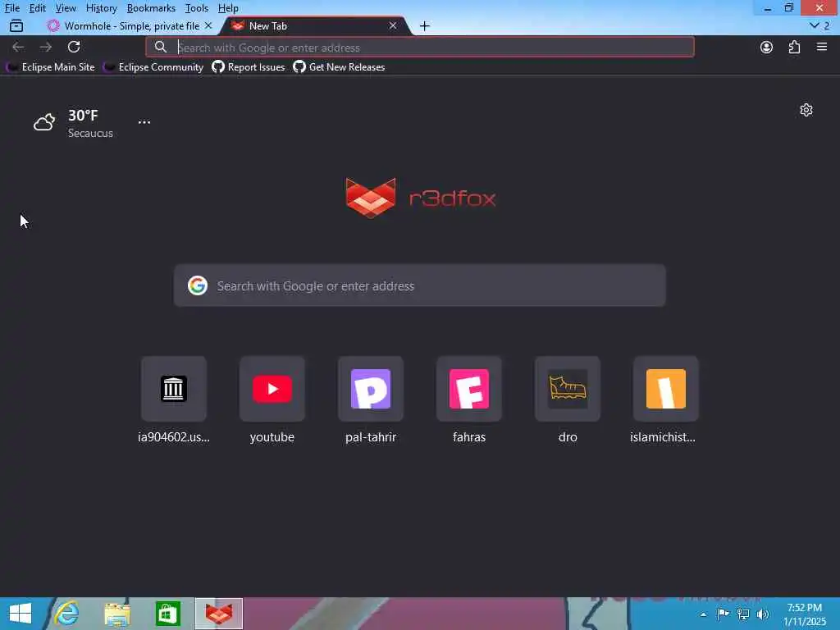
Task: Open volume speaker tray icon
Action: pyautogui.click(x=762, y=614)
